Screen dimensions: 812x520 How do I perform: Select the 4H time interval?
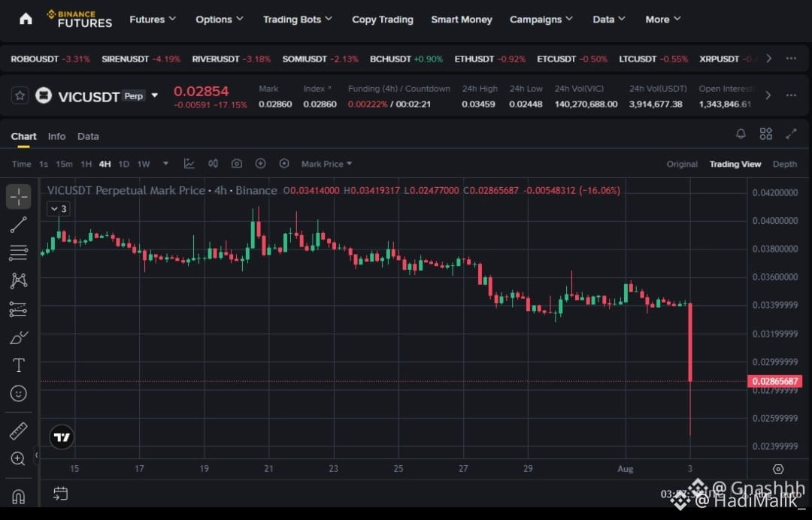click(x=105, y=164)
